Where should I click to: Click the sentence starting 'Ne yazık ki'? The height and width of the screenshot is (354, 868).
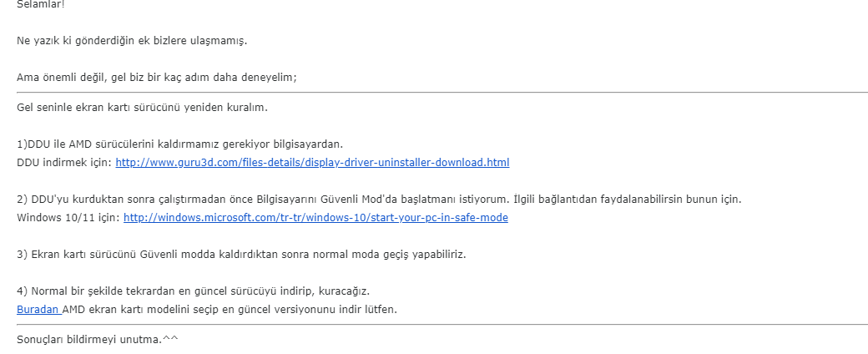click(132, 40)
